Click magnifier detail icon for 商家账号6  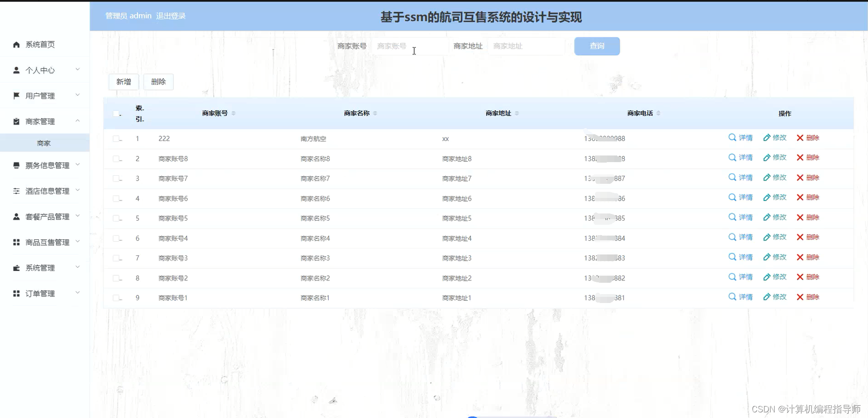tap(732, 197)
